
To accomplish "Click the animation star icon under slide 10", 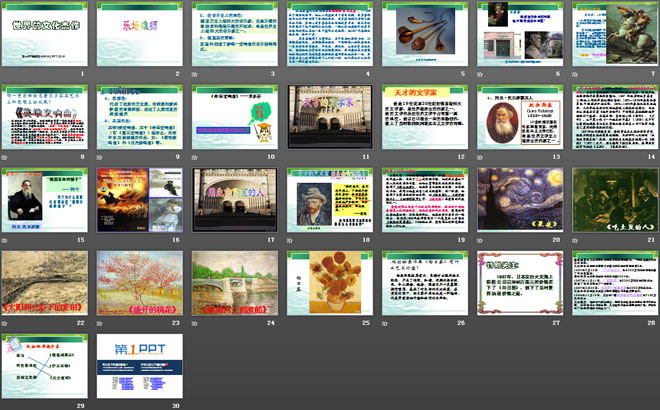I will point(194,157).
